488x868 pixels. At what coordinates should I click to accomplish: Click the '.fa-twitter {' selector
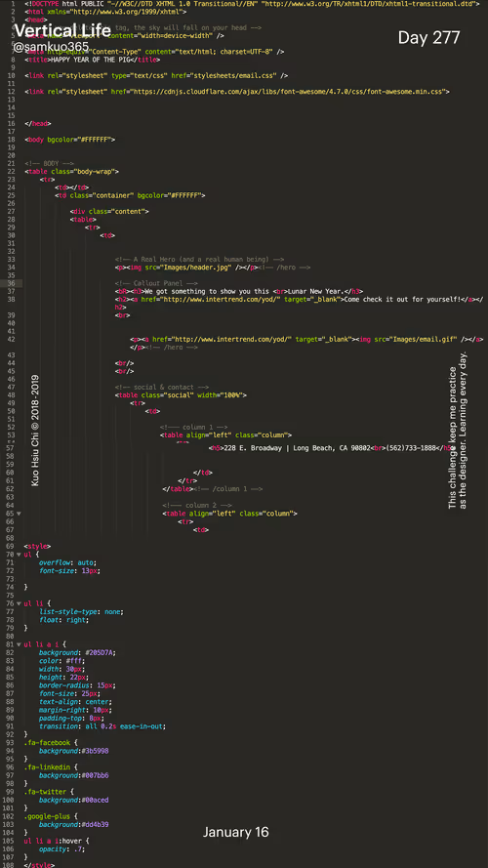point(49,792)
